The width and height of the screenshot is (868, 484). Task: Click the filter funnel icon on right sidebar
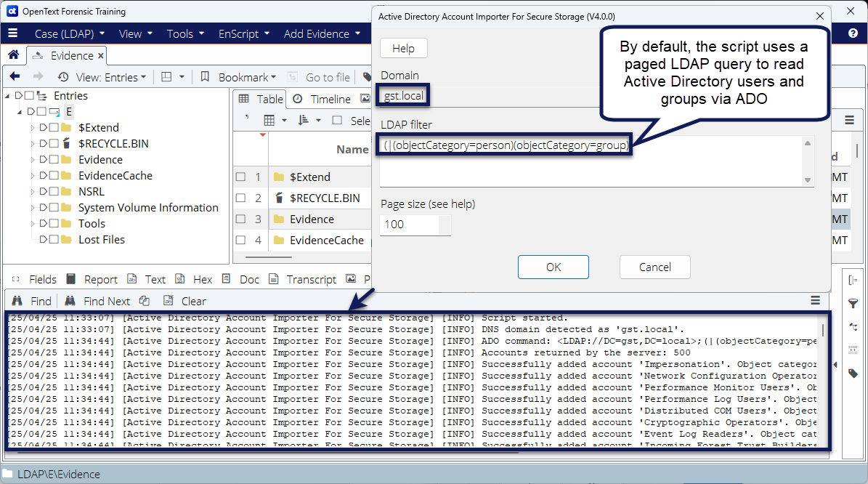click(853, 304)
